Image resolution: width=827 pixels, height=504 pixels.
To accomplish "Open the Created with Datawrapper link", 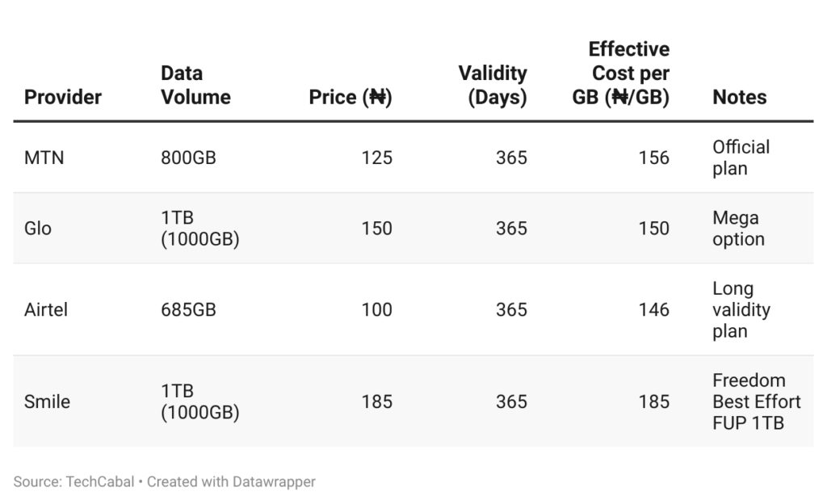I will point(231,481).
